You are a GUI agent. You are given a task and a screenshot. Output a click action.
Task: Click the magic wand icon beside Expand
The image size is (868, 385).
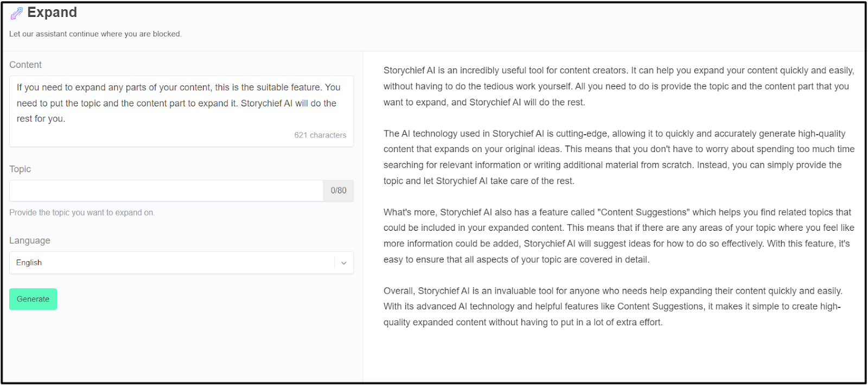tap(17, 13)
